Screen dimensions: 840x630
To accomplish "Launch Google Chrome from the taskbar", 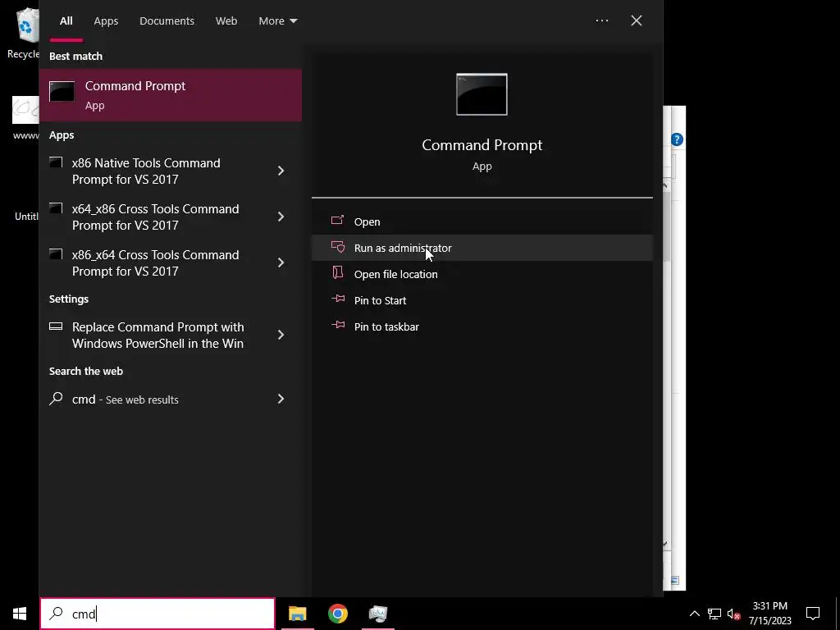I will (337, 614).
